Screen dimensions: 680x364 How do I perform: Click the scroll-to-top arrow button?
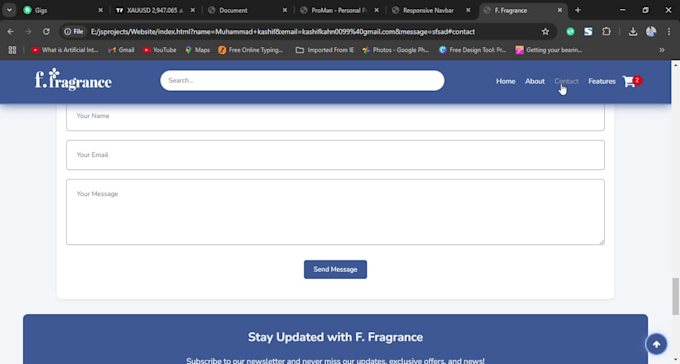tap(656, 344)
